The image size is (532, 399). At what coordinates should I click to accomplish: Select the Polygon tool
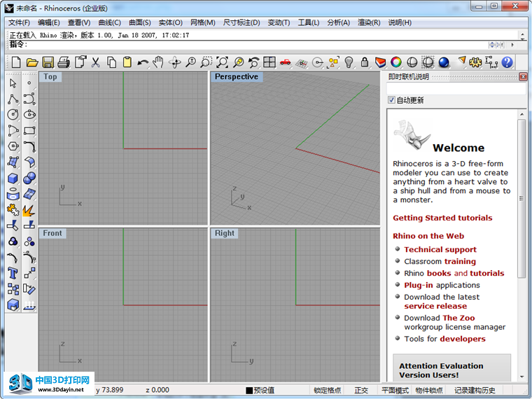[13, 146]
